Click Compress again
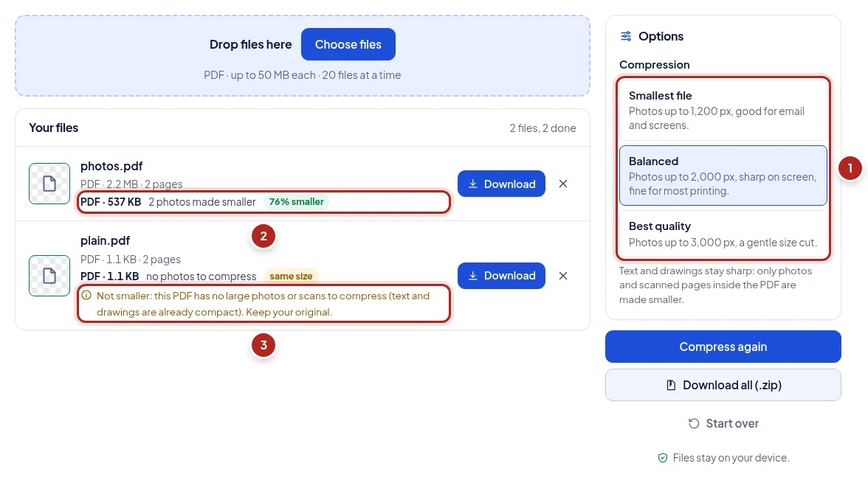 click(723, 347)
